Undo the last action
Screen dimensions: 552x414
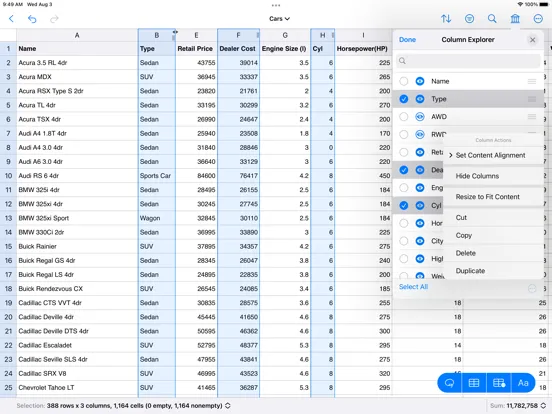[x=32, y=19]
